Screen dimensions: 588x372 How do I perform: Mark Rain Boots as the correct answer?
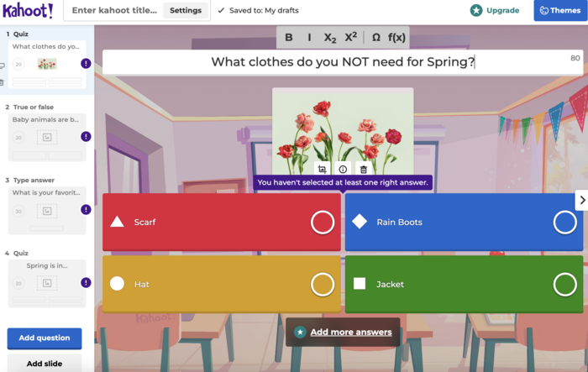pos(564,223)
